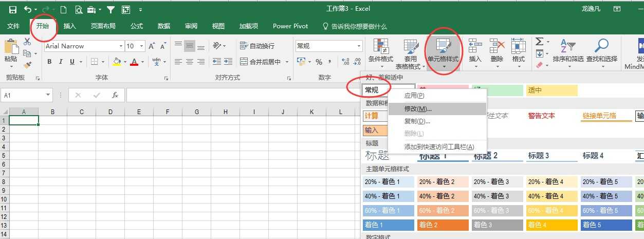Click the Orientation text angle icon
Image resolution: width=644 pixels, height=239 pixels.
[217, 46]
